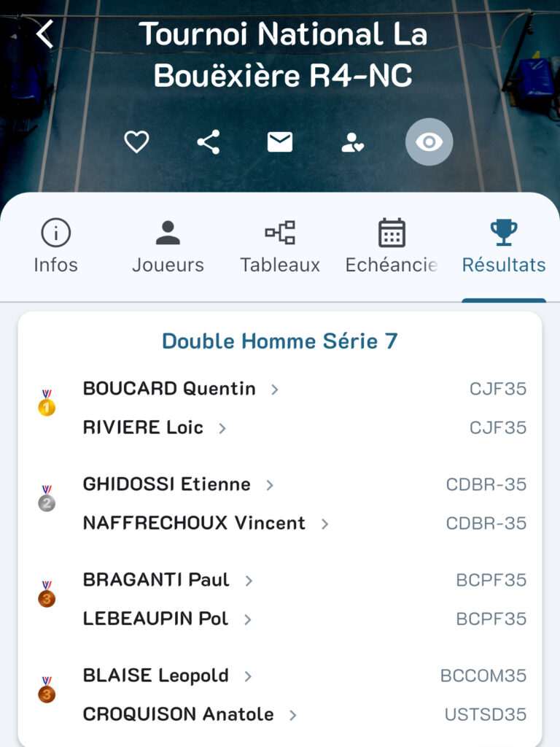560x747 pixels.
Task: Open player BOUCARD Quentin
Action: (x=169, y=389)
